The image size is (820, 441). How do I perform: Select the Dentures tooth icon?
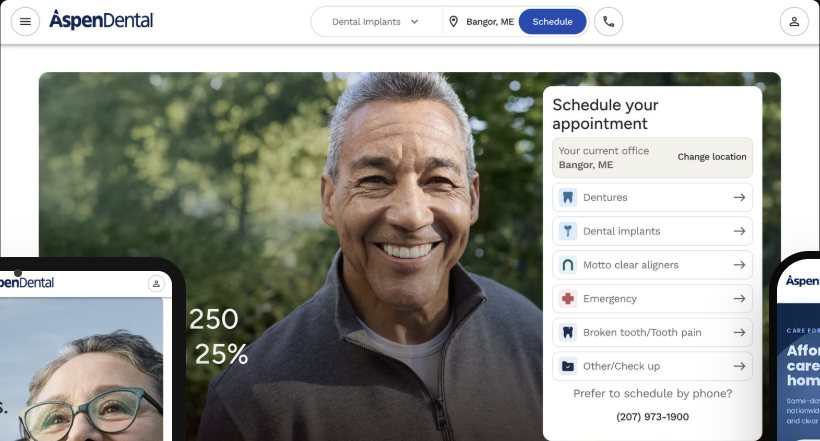[567, 197]
